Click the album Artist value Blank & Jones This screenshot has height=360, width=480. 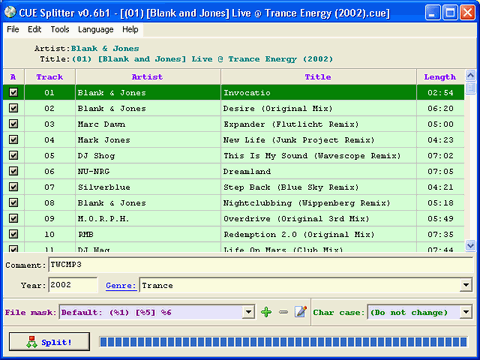(x=105, y=48)
